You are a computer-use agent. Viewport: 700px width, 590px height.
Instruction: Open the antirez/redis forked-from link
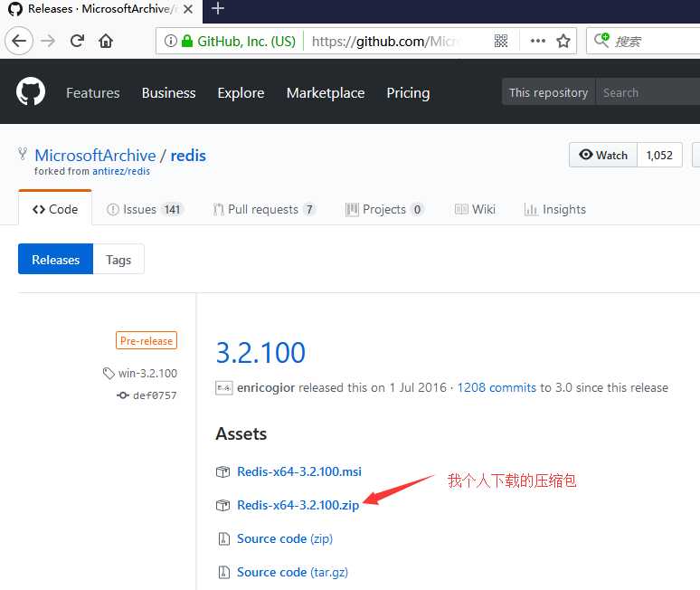[121, 171]
